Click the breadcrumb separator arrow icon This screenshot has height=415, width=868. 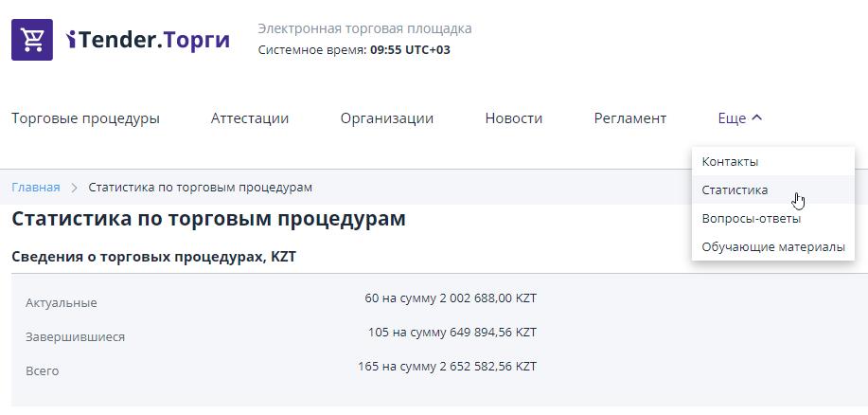click(x=74, y=188)
